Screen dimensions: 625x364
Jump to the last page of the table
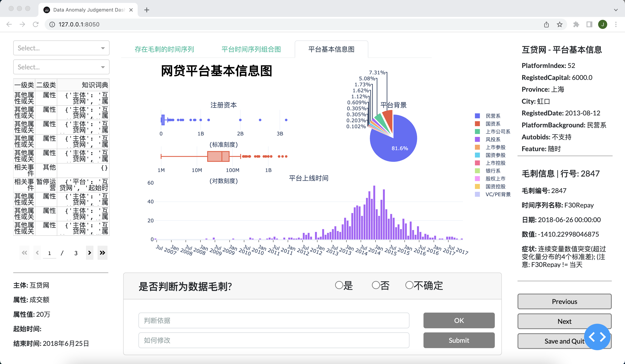103,253
